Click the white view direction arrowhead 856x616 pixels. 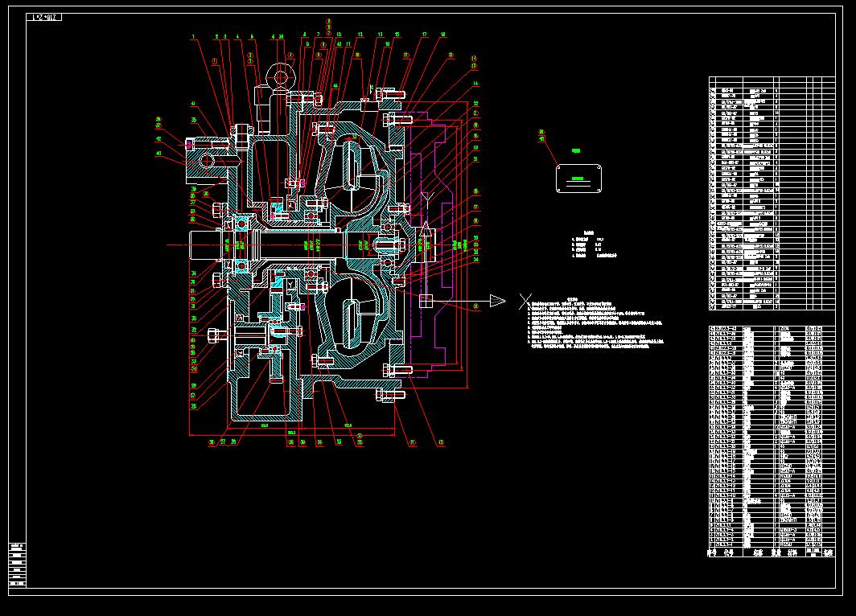(498, 301)
